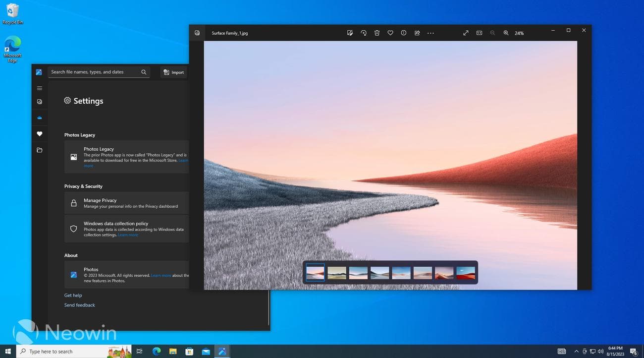This screenshot has width=644, height=358.
Task: Open Favorites from the sidebar heart icon
Action: point(39,133)
